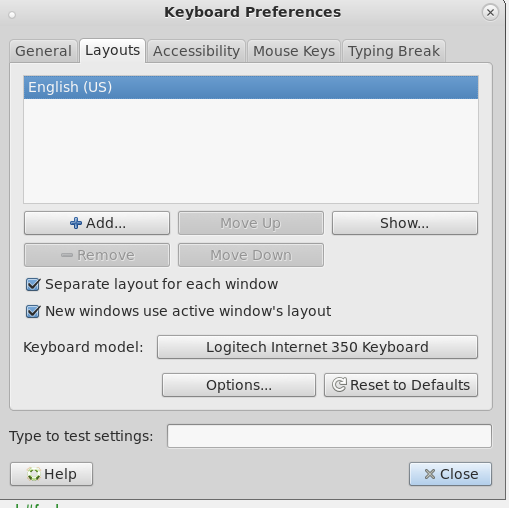Show the selected keyboard layout preview
Viewport: 509px width, 508px height.
(405, 223)
